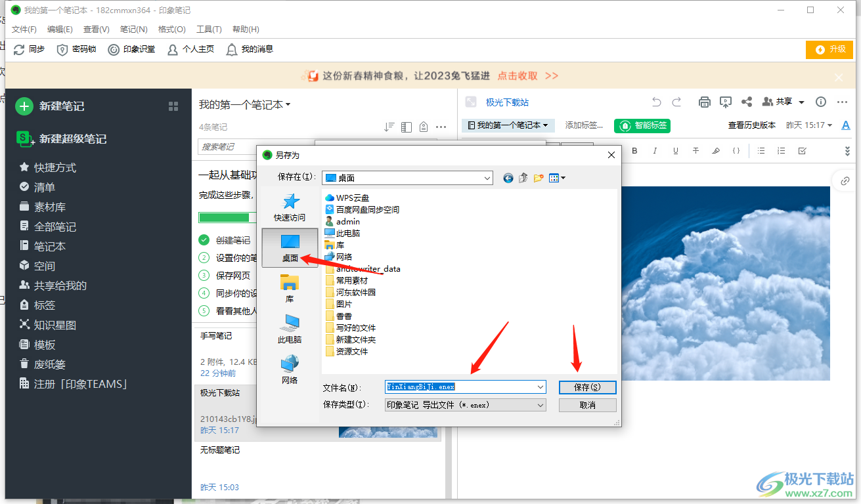Open 保存类型 file type dropdown
Screen dimensions: 861x504
pos(466,405)
